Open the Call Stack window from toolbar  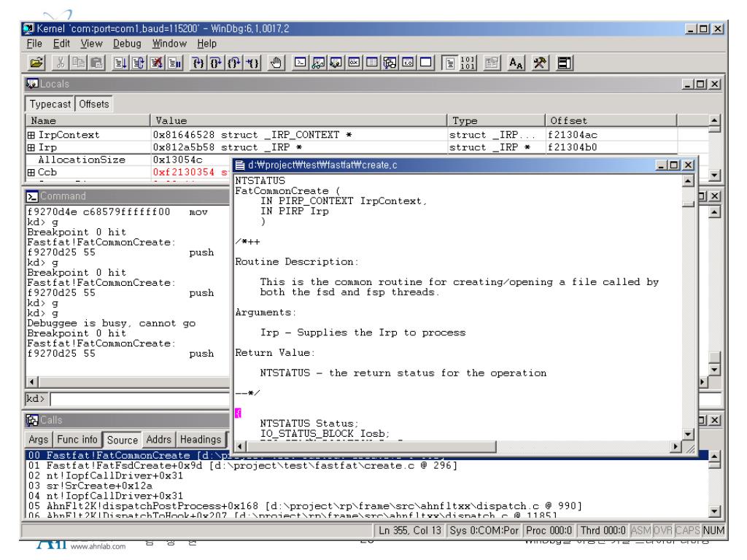(x=390, y=63)
